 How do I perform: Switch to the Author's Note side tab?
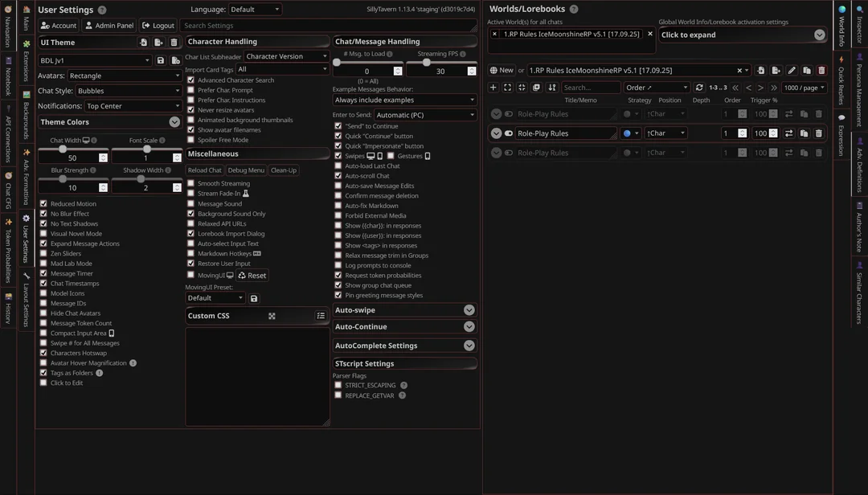click(x=859, y=227)
